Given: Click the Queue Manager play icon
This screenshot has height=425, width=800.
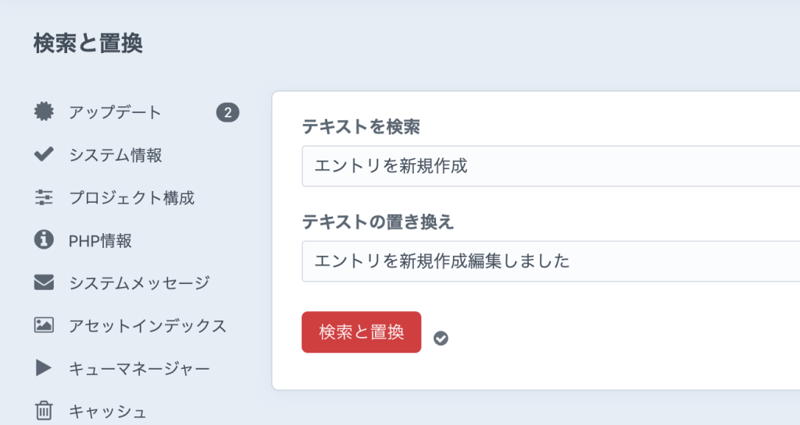Looking at the screenshot, I should point(43,368).
